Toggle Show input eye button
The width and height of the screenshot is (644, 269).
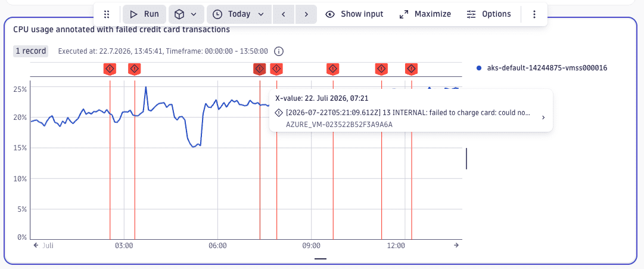pyautogui.click(x=354, y=14)
